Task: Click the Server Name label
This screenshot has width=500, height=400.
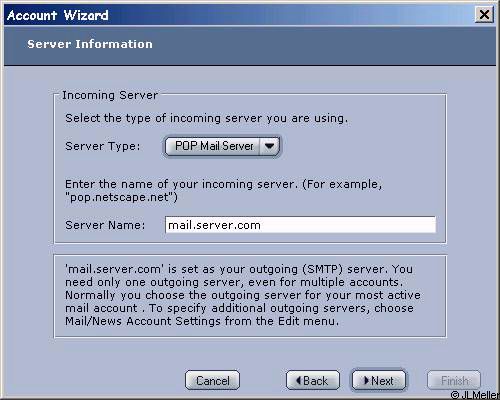Action: pos(105,225)
